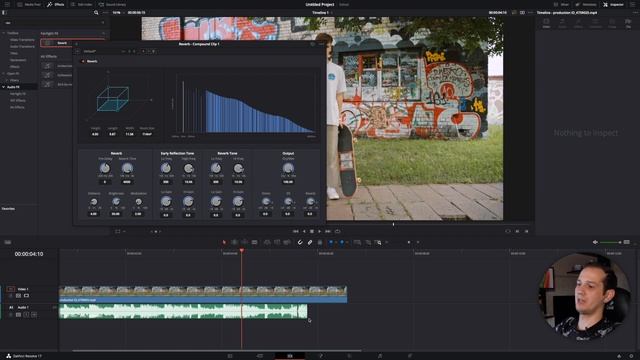Viewport: 640px width, 360px height.
Task: Click the speaker volume icon
Action: (595, 242)
